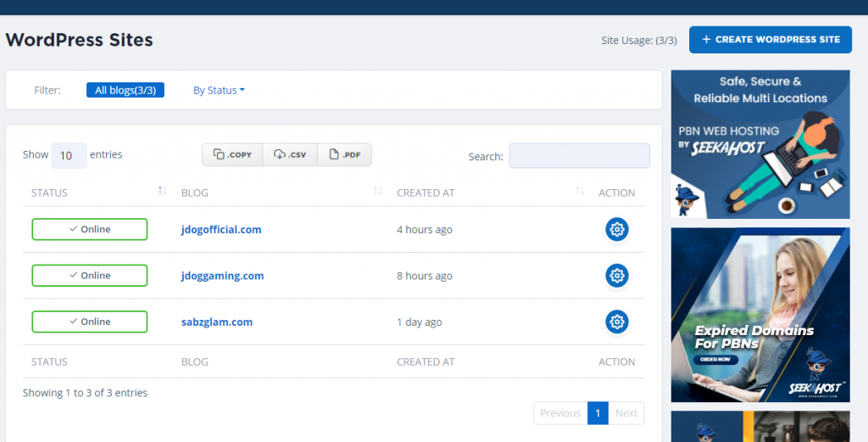868x442 pixels.
Task: Copy table data with .COPY button
Action: point(232,154)
